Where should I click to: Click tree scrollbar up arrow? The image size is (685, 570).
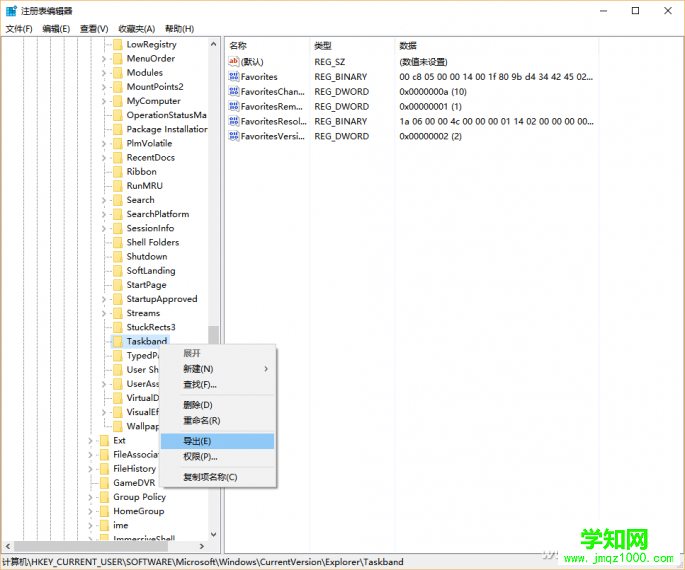tap(213, 44)
